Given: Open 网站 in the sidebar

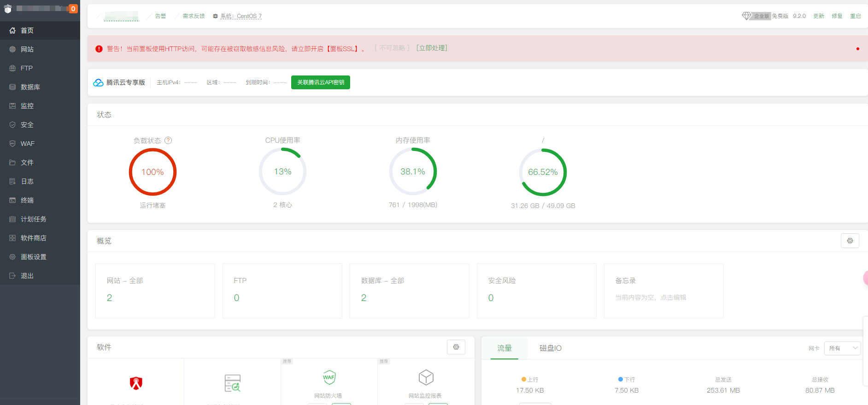Looking at the screenshot, I should [40, 49].
